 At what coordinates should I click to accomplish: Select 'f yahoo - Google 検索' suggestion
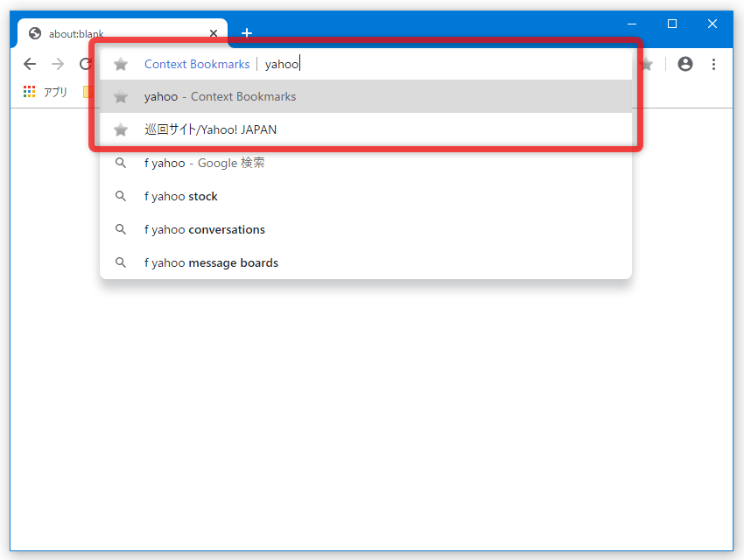pos(366,163)
